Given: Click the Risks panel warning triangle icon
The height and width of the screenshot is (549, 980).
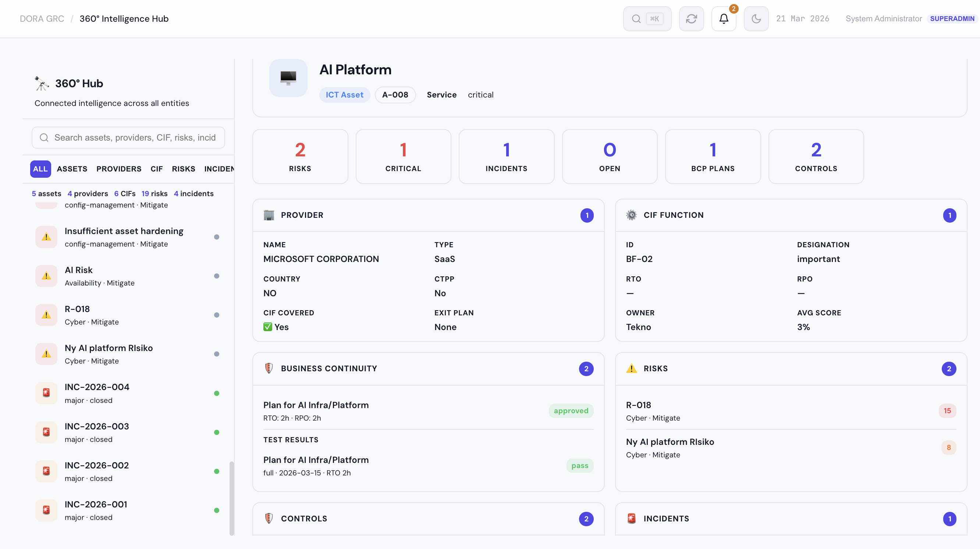Looking at the screenshot, I should coord(632,368).
